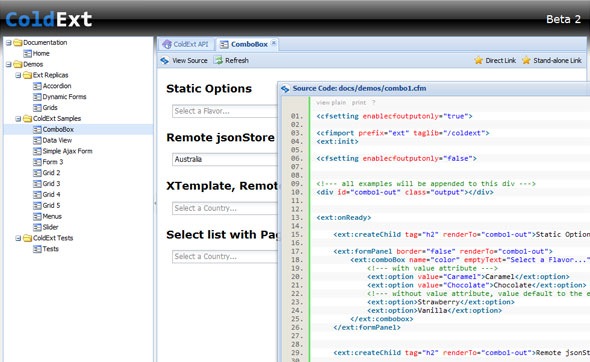
Task: Click the Select a Flavor combo box
Action: (x=225, y=111)
